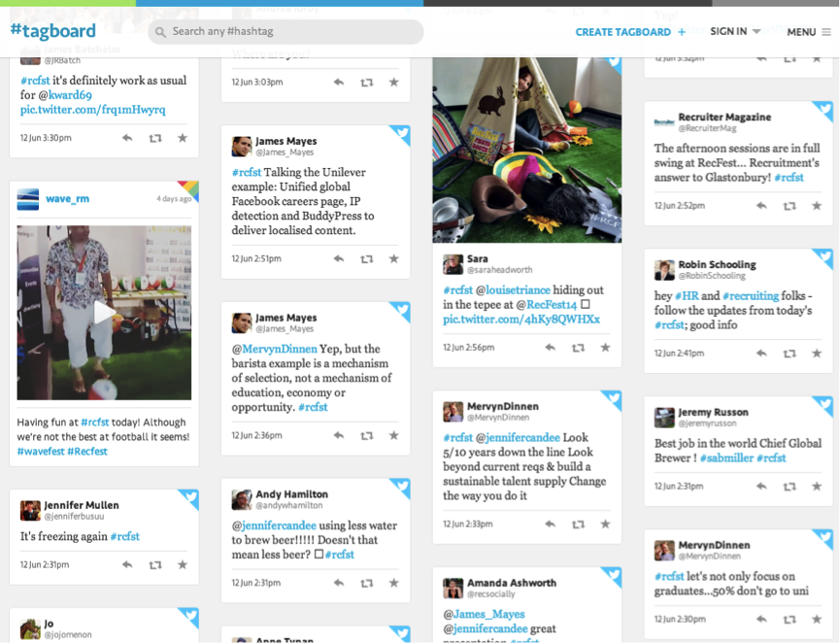Screen dimensions: 840x643
Task: Reply to Jeremy Russon's tweet
Action: 761,486
